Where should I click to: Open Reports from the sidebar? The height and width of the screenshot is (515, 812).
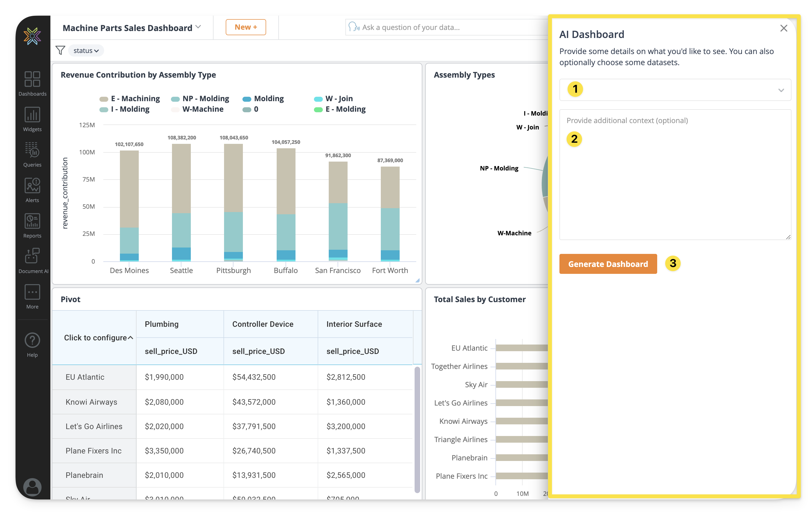(32, 225)
